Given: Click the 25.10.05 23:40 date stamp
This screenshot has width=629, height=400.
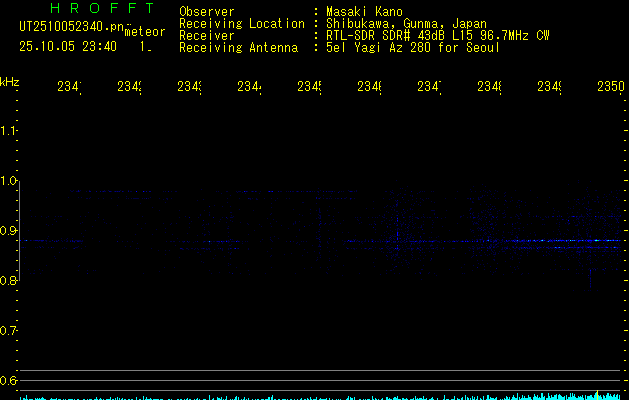Looking at the screenshot, I should click(67, 46).
